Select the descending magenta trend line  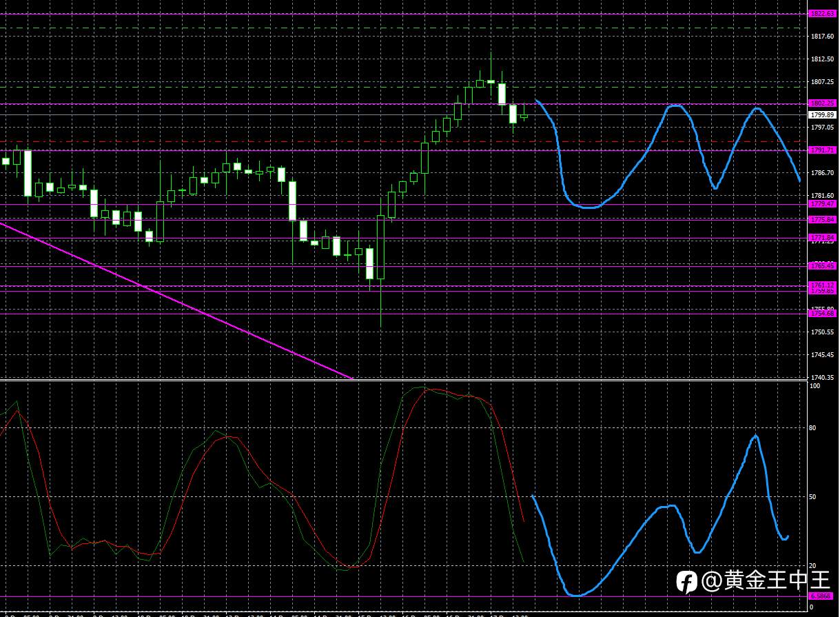[176, 300]
